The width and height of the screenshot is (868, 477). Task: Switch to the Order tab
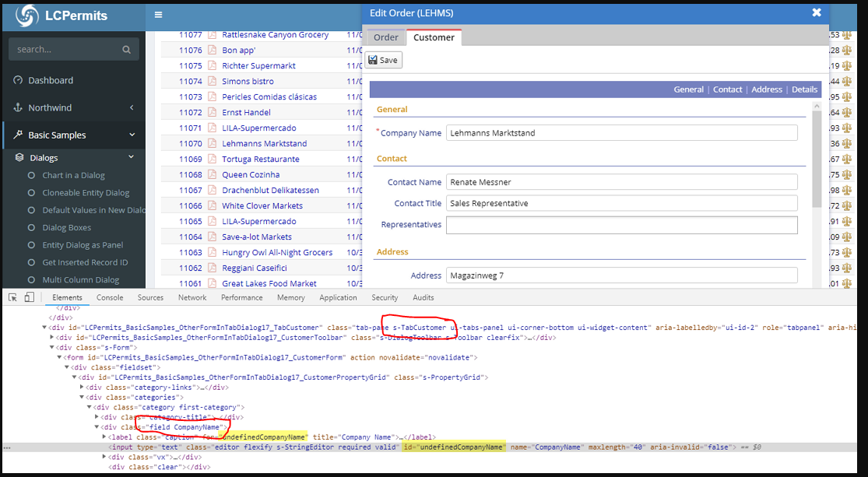click(386, 37)
